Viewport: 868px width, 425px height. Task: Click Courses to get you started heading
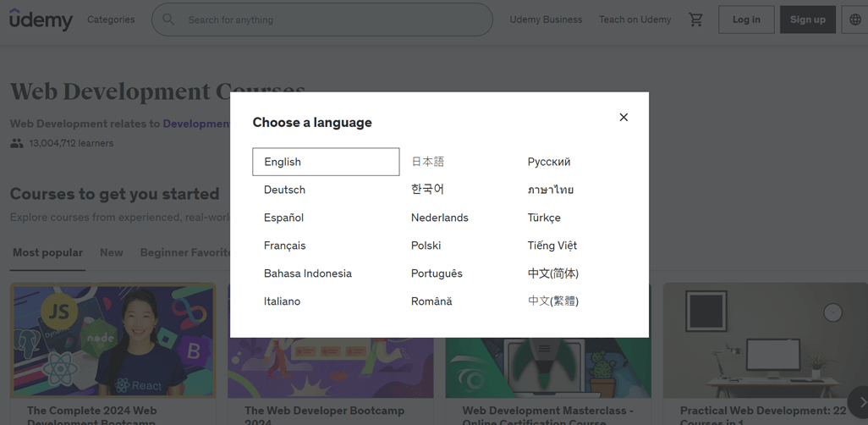(114, 194)
